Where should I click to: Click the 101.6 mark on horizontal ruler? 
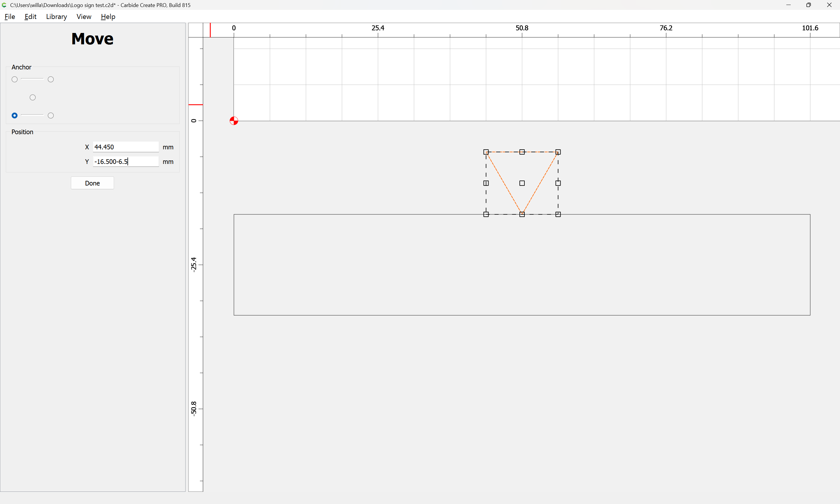click(x=810, y=28)
